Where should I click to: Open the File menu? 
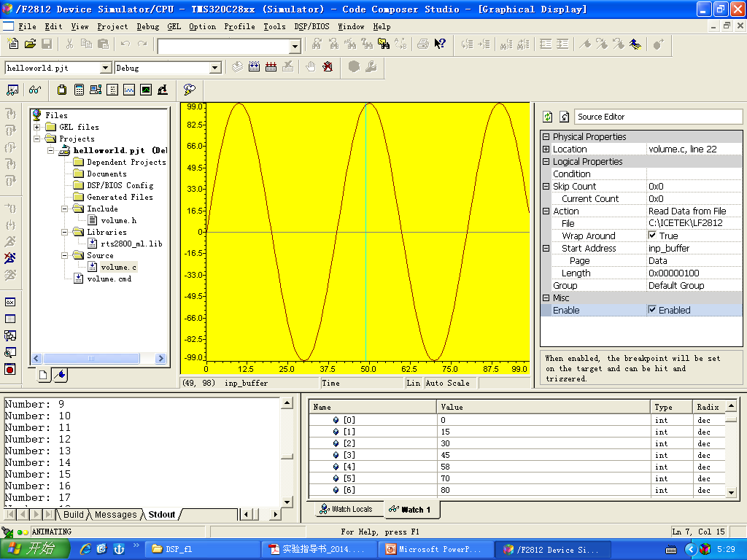(27, 27)
